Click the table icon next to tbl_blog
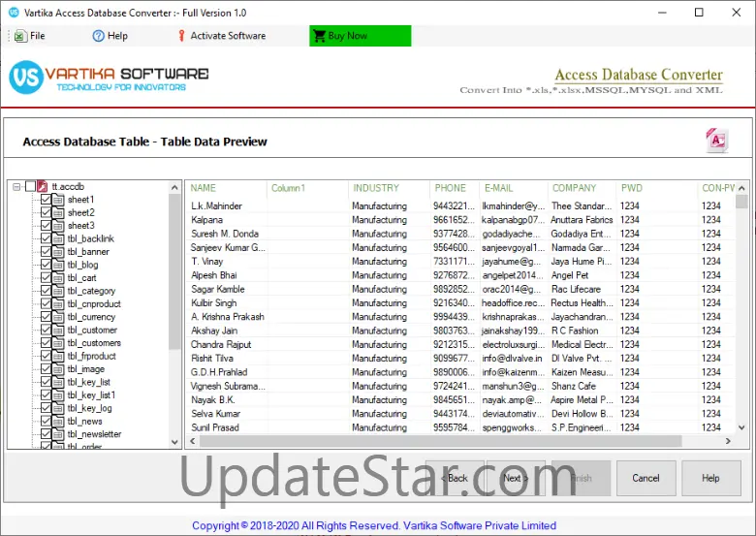 point(58,265)
